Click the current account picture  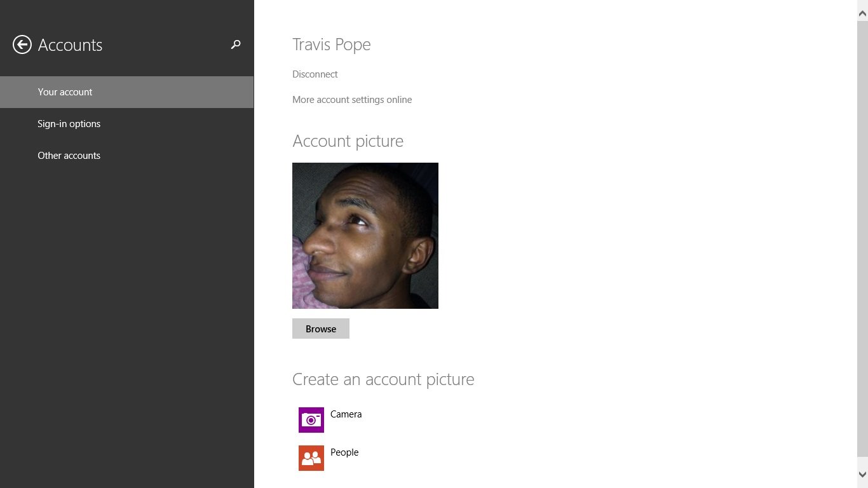click(365, 236)
